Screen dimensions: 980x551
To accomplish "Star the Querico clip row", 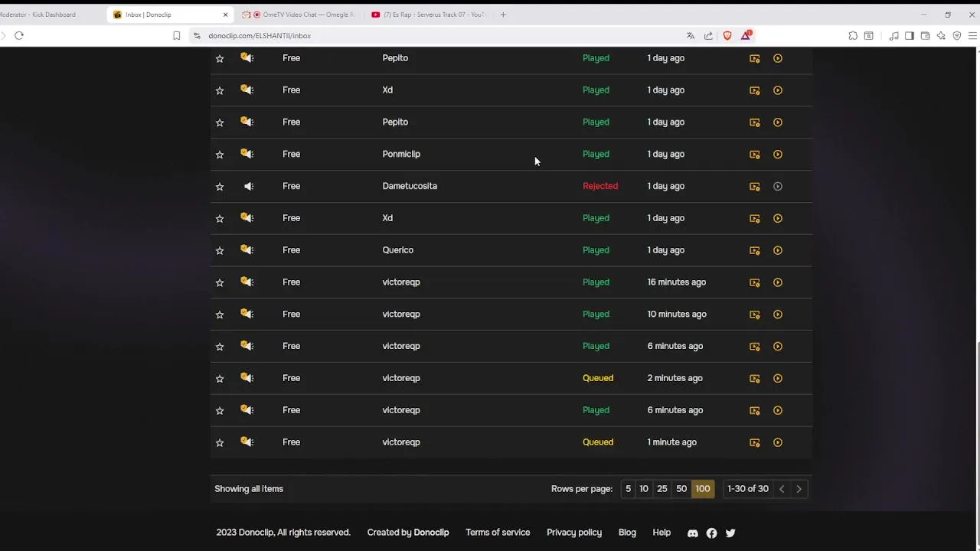I will tap(220, 251).
